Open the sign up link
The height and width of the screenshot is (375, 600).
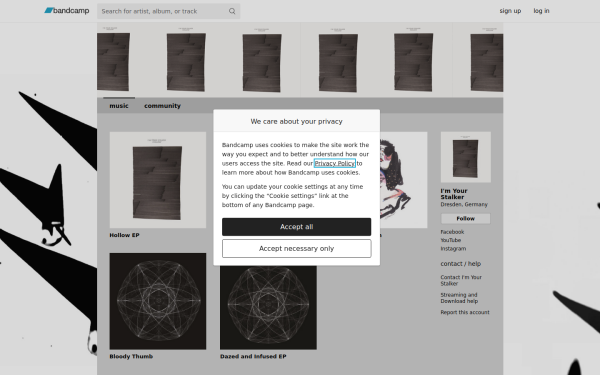coord(510,11)
